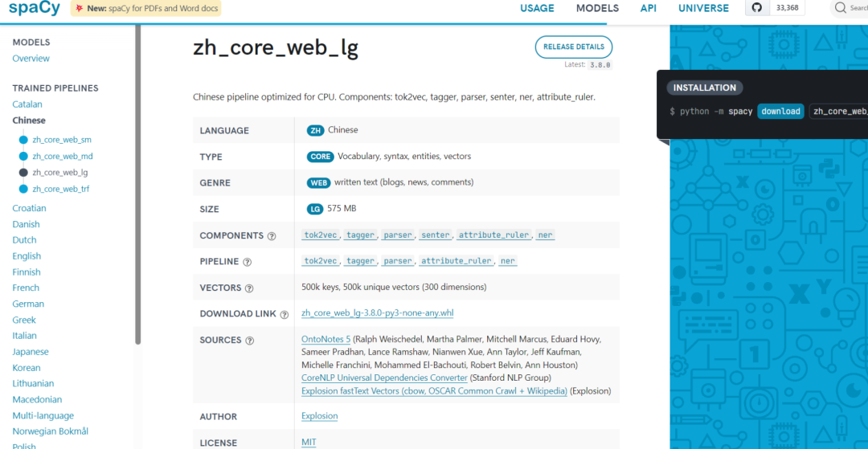Download zh_core_web_lg-3.8.0-py3-none-any.whl

click(x=378, y=313)
